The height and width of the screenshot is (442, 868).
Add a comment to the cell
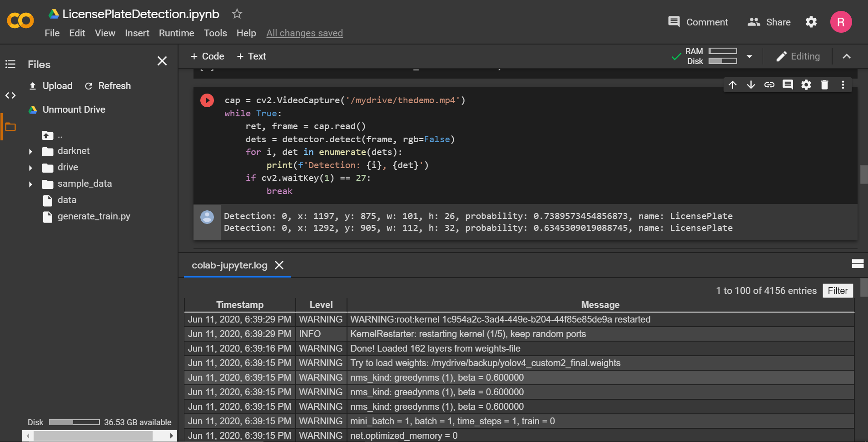[788, 84]
